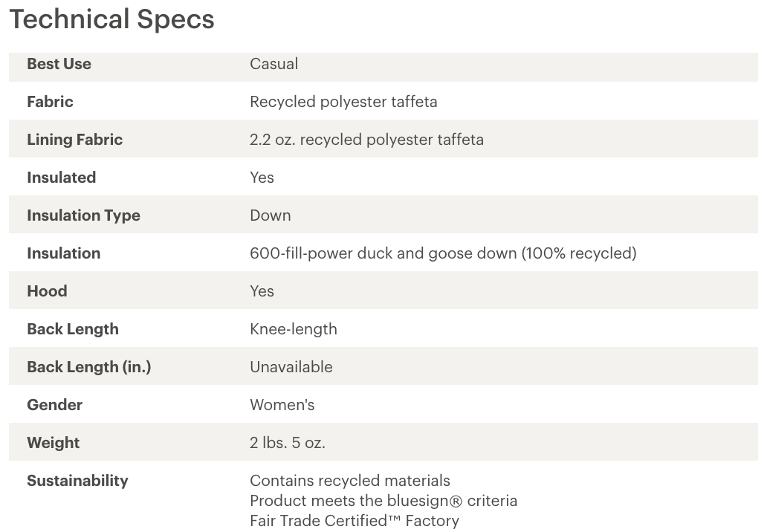Select the Fabric row label

point(50,102)
